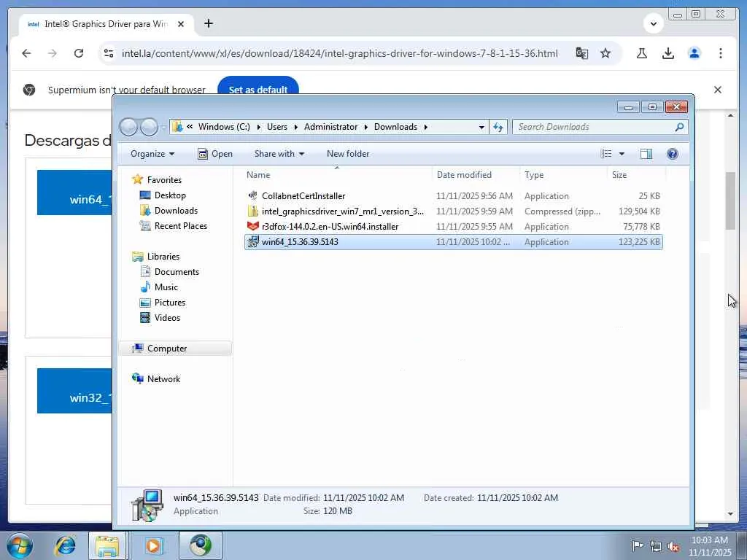This screenshot has height=560, width=747.
Task: Open the Share with dropdown
Action: [x=279, y=154]
